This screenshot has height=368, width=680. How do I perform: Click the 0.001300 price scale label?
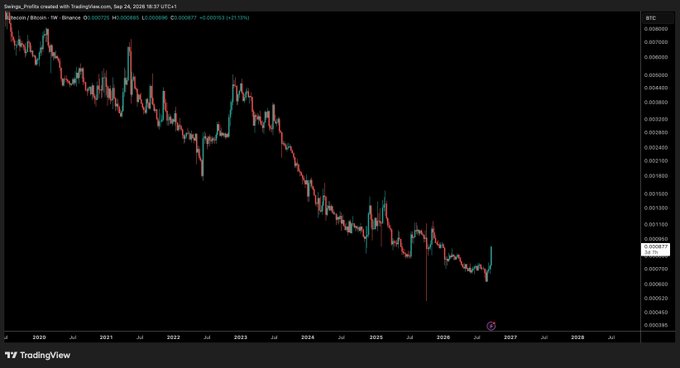(655, 208)
